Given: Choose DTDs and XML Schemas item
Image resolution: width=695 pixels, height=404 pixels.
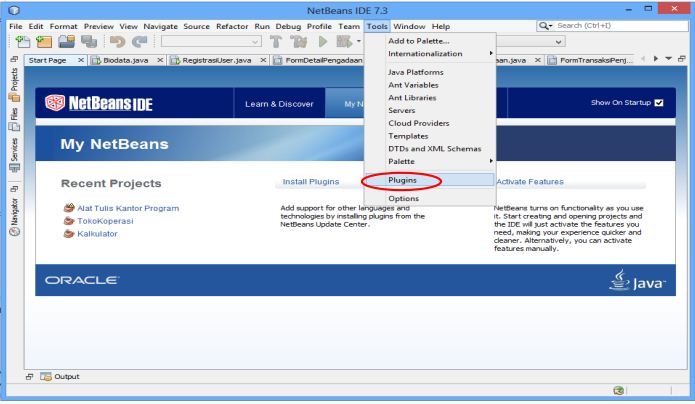Looking at the screenshot, I should [x=429, y=149].
